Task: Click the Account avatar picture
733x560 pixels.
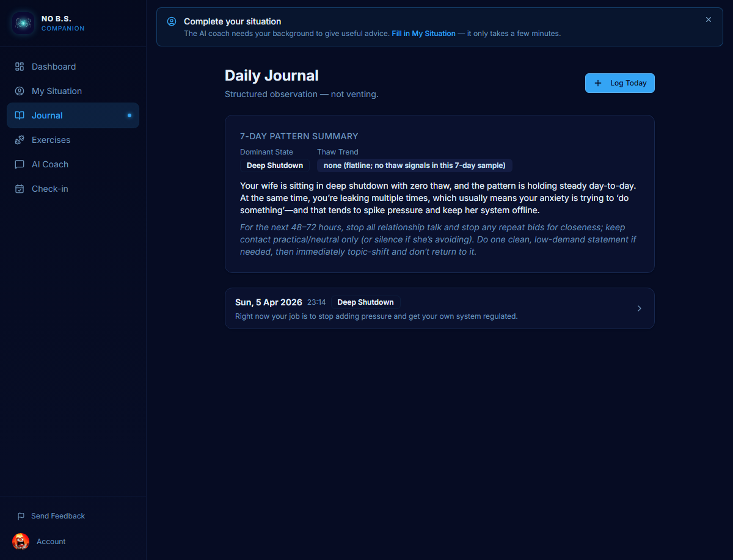Action: click(21, 542)
